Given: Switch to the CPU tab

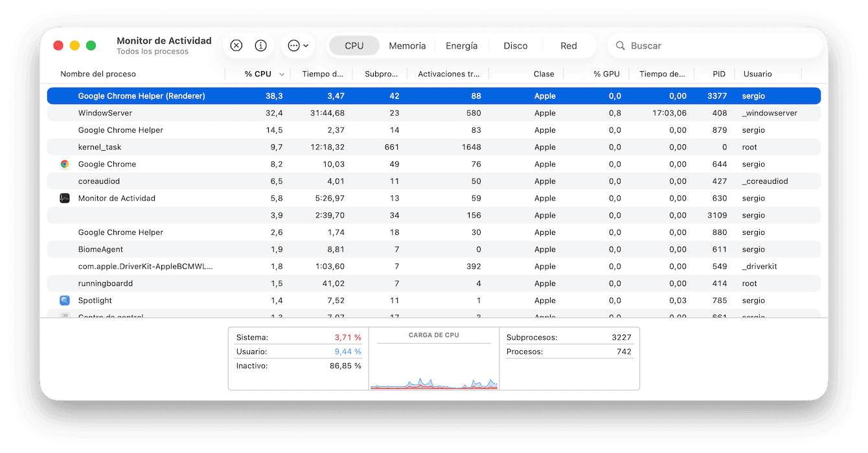Looking at the screenshot, I should [x=354, y=46].
